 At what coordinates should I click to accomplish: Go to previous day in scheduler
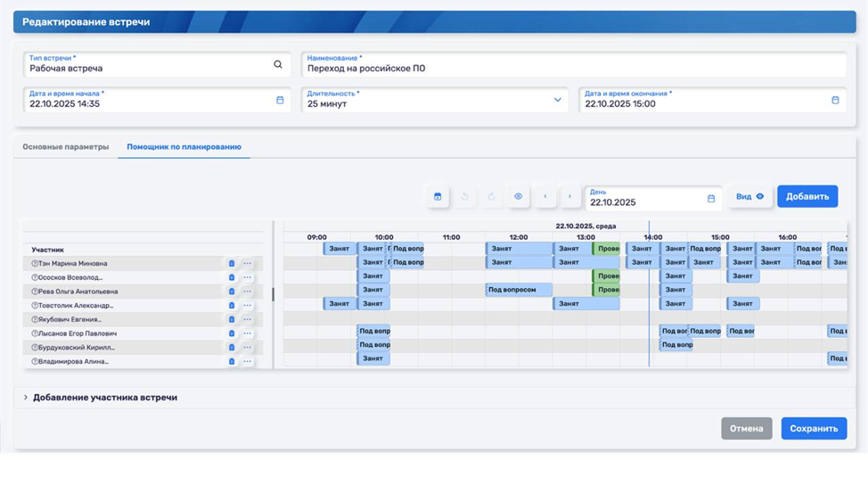pyautogui.click(x=545, y=196)
